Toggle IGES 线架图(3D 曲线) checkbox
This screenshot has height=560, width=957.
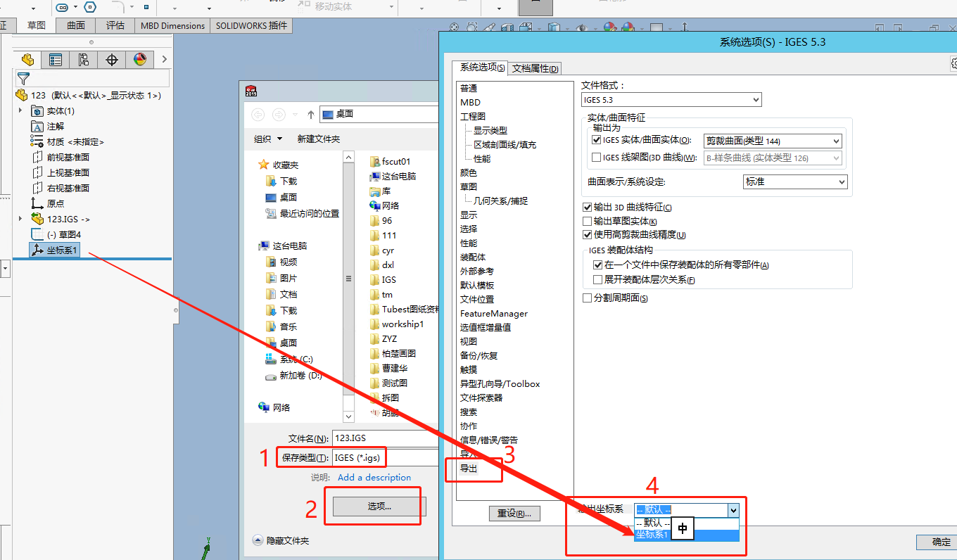point(597,158)
